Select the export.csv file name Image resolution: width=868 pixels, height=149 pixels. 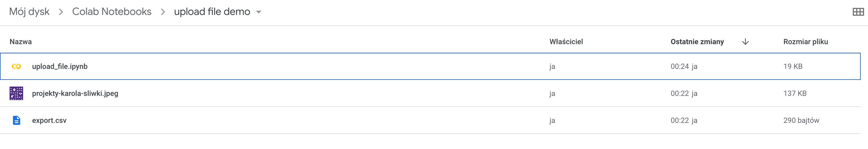pyautogui.click(x=49, y=120)
